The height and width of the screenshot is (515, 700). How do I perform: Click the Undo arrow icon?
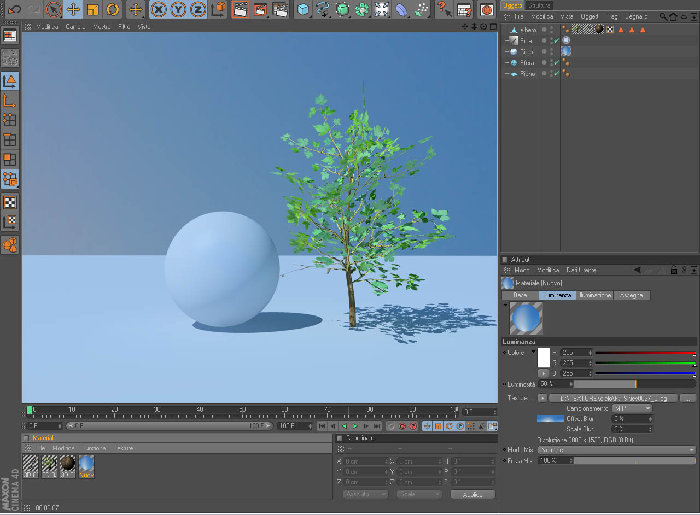(x=14, y=9)
